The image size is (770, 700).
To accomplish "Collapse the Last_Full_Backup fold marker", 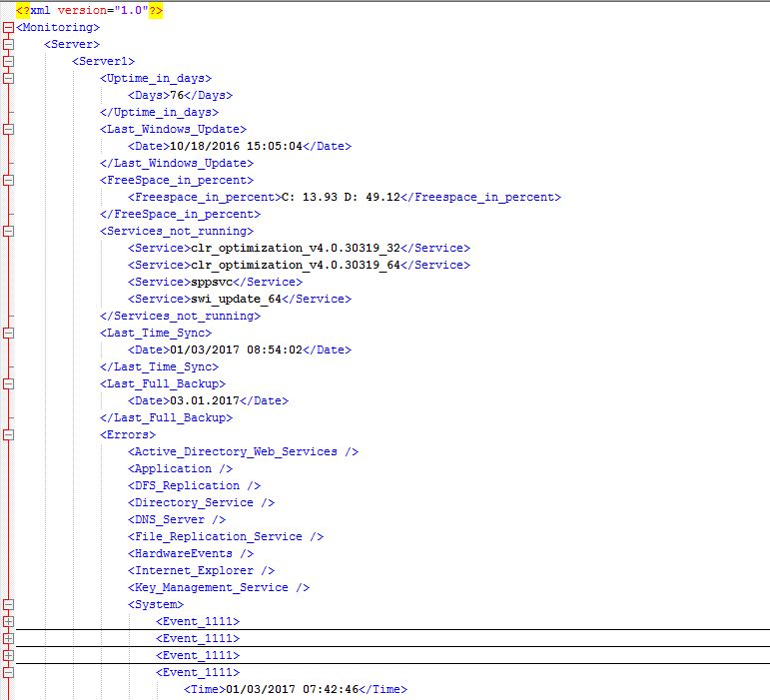I will click(x=8, y=383).
